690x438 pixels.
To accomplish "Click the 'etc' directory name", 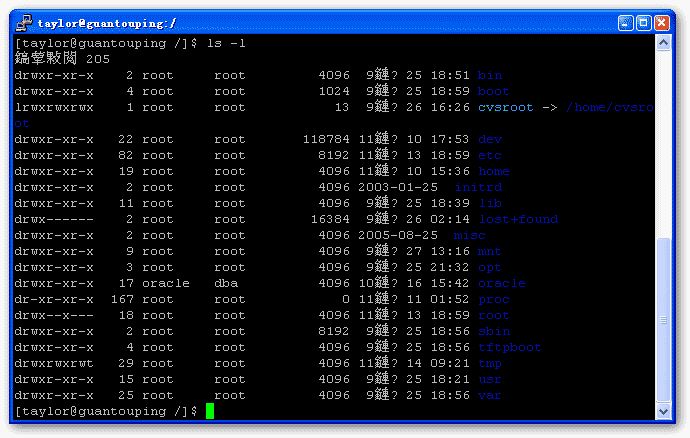I will coord(490,155).
